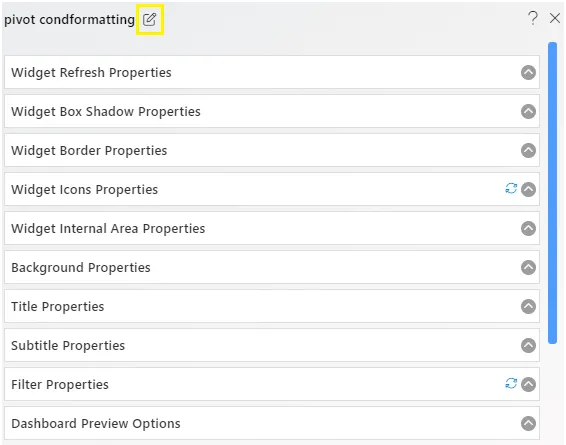
Task: Click chevron beside Title Properties
Action: tap(528, 306)
